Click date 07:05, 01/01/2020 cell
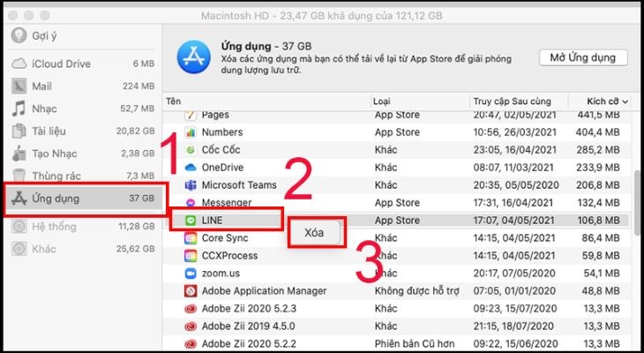The image size is (644, 353). [x=514, y=291]
